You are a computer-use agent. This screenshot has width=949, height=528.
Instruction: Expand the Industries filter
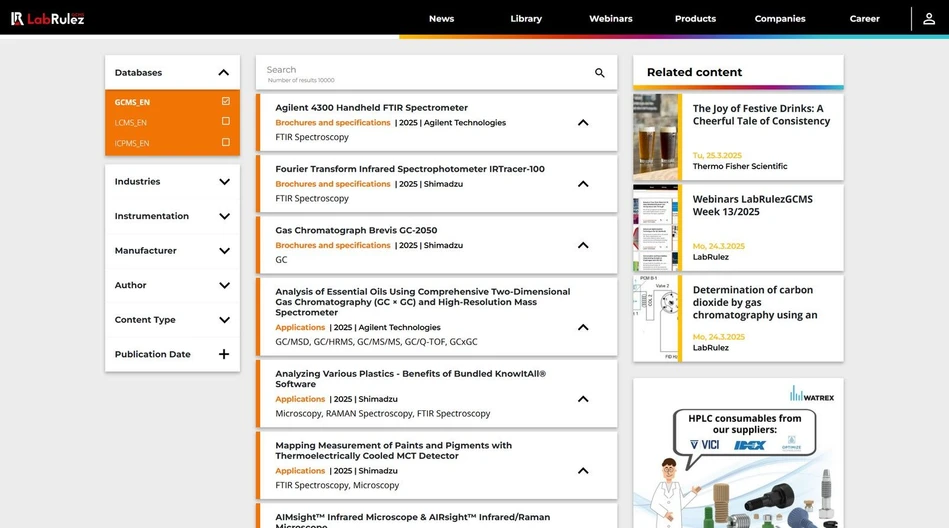224,182
